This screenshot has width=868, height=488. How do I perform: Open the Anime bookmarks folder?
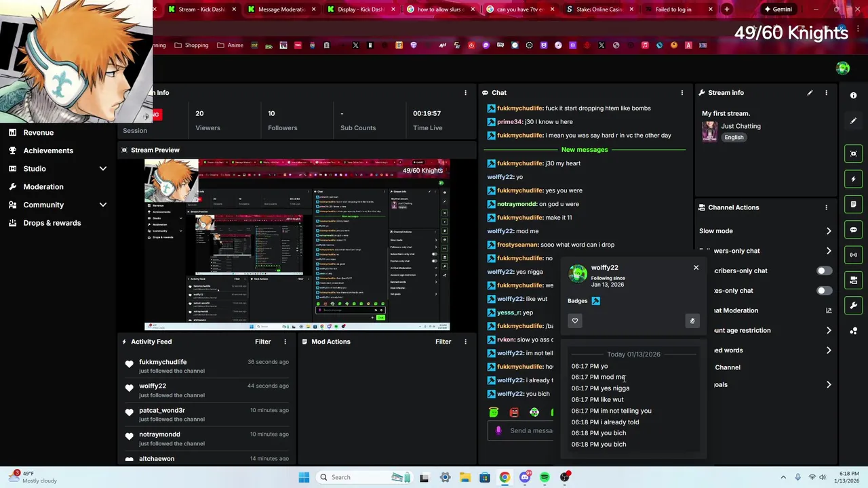click(x=230, y=45)
